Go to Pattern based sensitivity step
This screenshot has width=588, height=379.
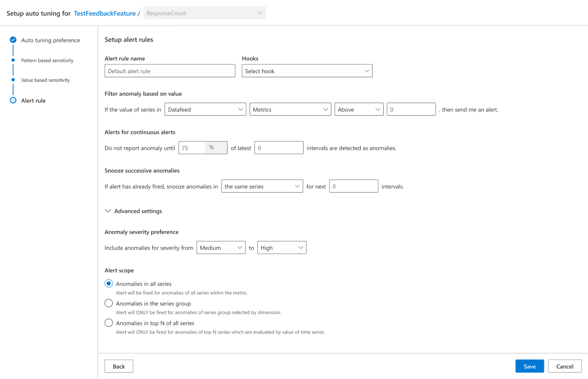click(x=47, y=60)
